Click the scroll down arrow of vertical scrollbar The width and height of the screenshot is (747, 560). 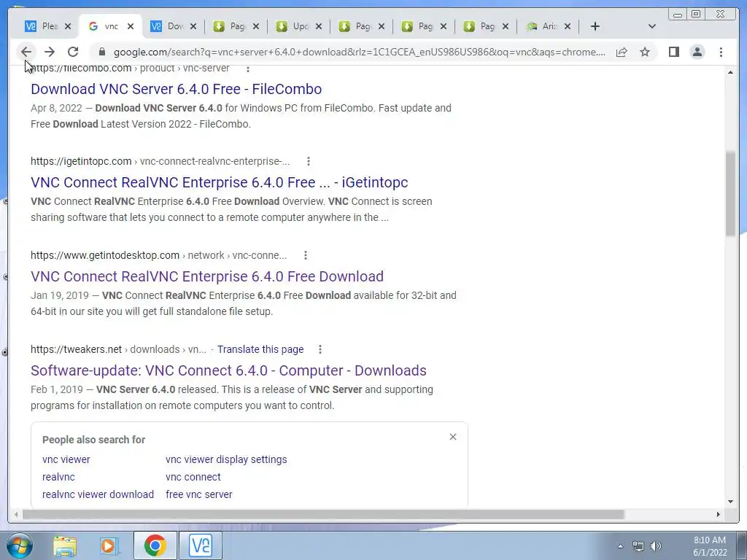[x=730, y=502]
